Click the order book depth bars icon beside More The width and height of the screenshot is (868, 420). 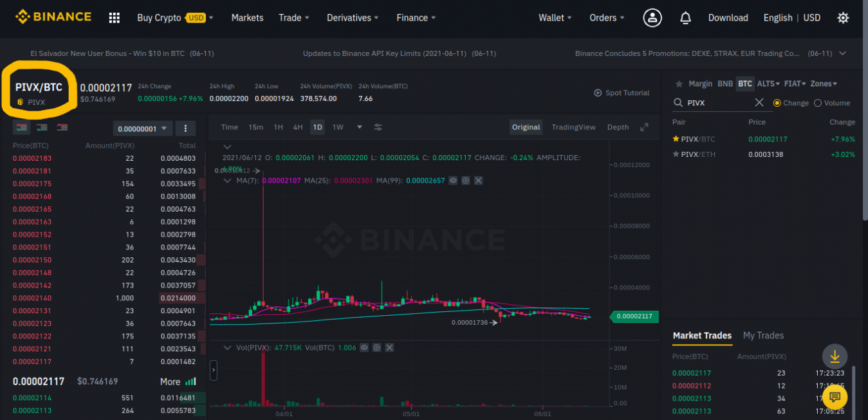(x=190, y=381)
